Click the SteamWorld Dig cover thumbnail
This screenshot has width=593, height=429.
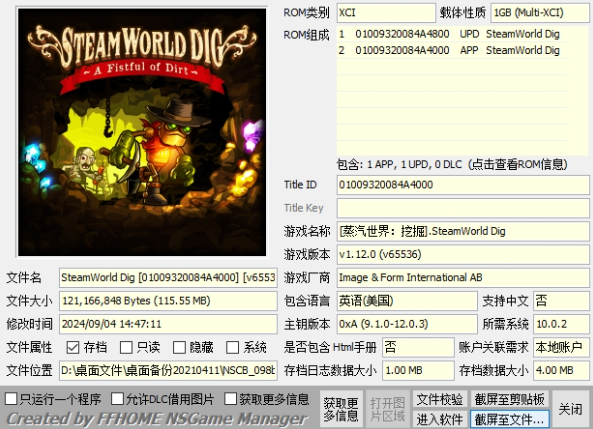(142, 132)
